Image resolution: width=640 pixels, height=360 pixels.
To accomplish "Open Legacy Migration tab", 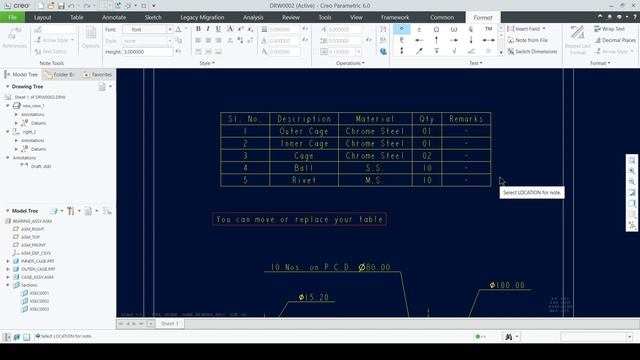I will tap(202, 17).
